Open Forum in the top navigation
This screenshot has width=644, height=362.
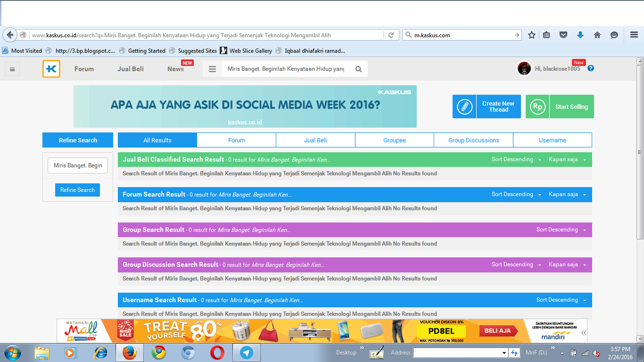pyautogui.click(x=84, y=69)
